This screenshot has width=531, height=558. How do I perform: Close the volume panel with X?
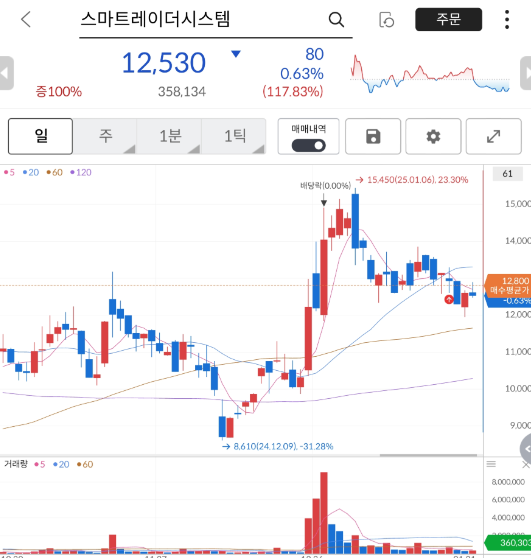tap(526, 464)
